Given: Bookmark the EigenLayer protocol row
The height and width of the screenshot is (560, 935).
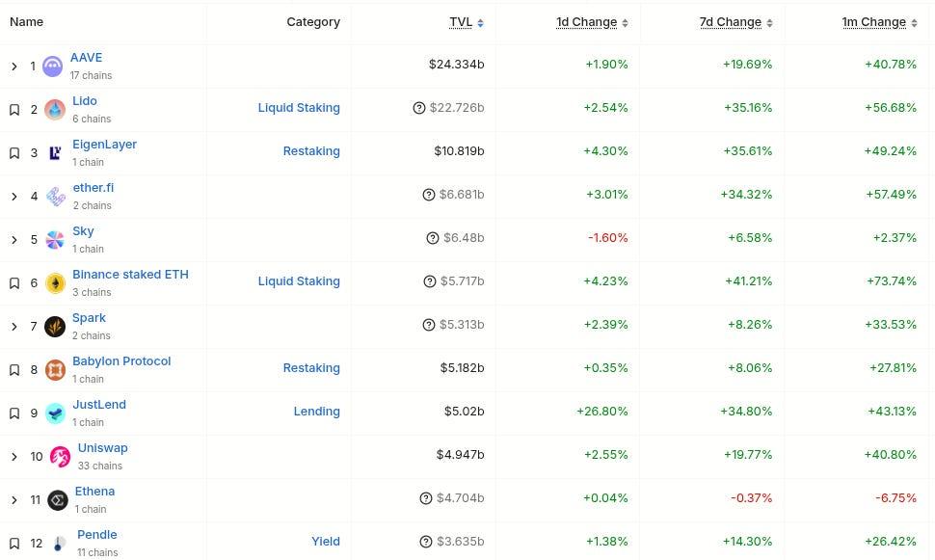Looking at the screenshot, I should 14,153.
